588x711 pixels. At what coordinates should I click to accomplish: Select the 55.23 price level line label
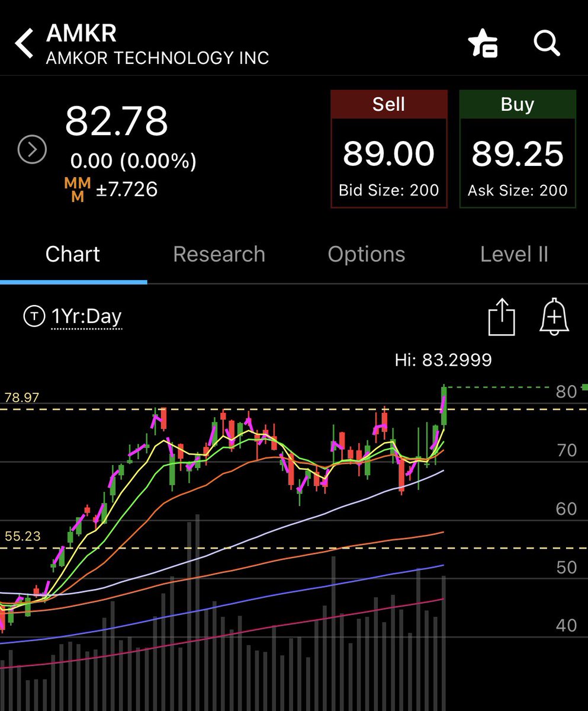tap(22, 536)
